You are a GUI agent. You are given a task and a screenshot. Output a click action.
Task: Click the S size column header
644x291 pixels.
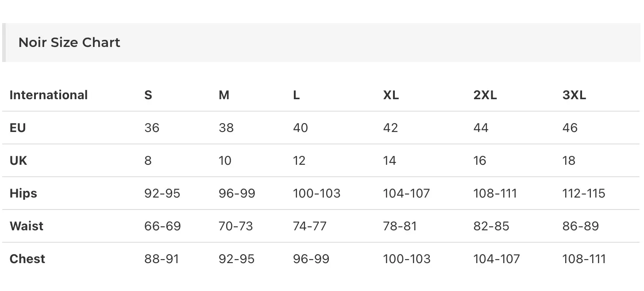[x=148, y=95]
